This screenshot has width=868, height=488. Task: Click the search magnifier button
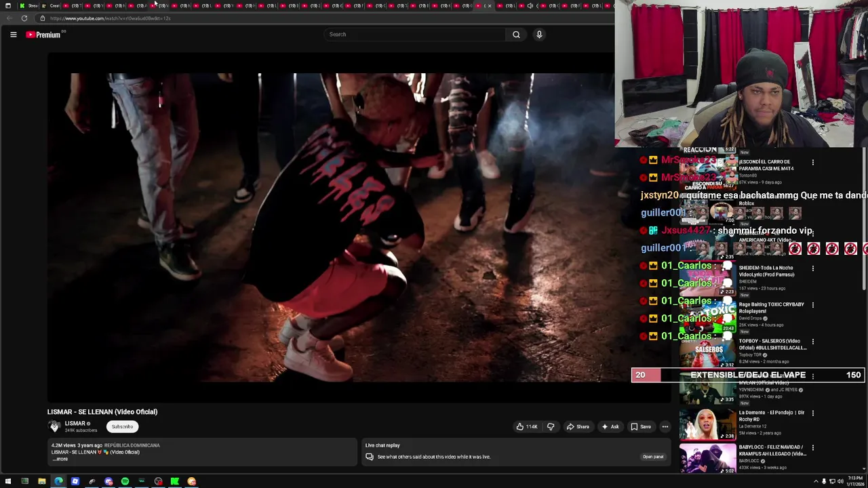pos(516,35)
